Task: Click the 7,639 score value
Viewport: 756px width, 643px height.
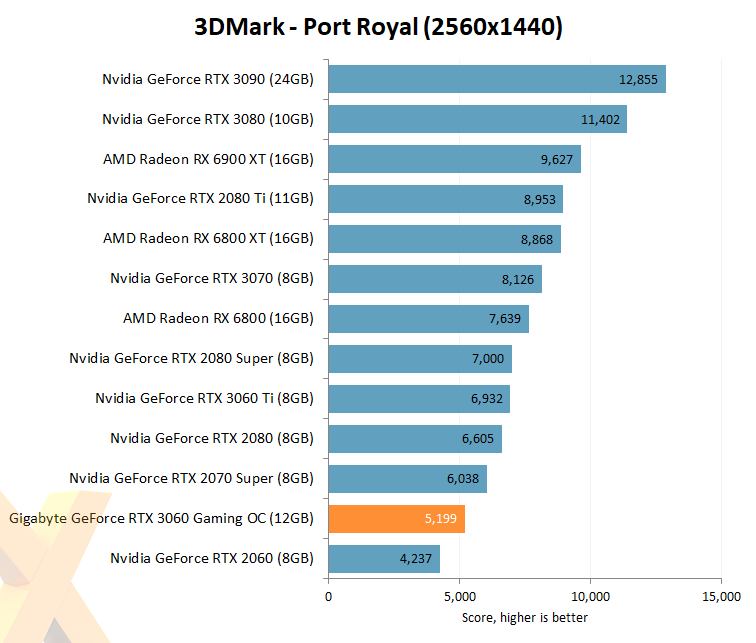Action: [x=505, y=319]
